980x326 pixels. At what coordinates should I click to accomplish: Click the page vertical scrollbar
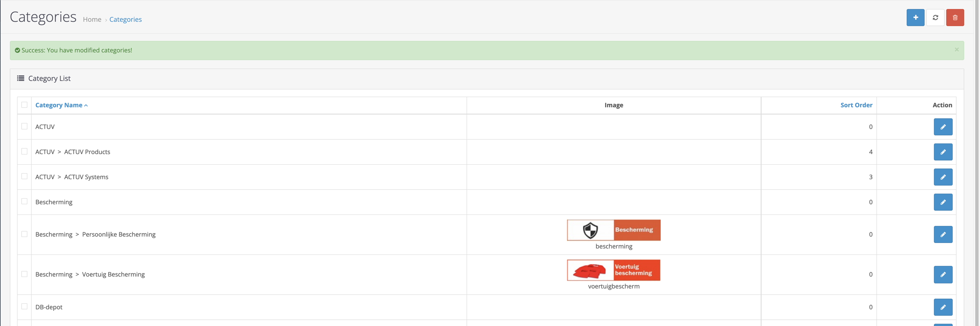point(977,163)
